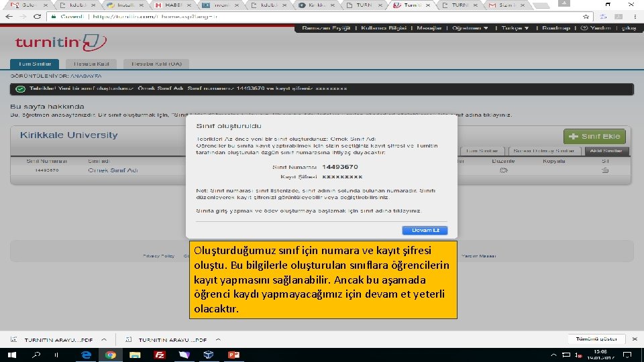The width and height of the screenshot is (644, 362).
Task: Expand chevron of first PDF download
Action: pyautogui.click(x=104, y=340)
